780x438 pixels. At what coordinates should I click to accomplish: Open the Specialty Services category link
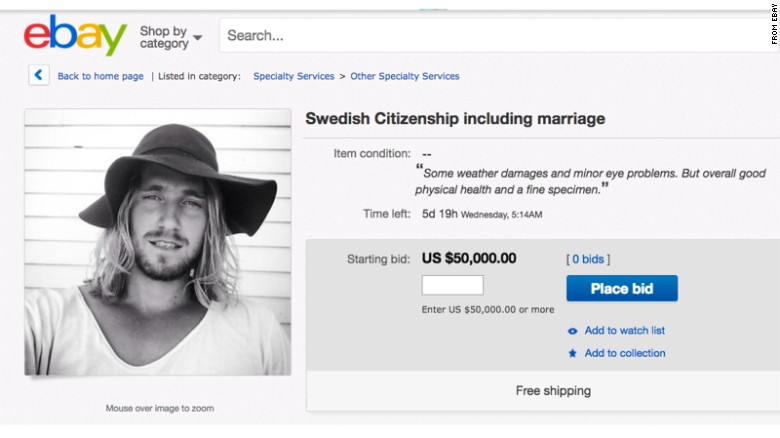293,76
